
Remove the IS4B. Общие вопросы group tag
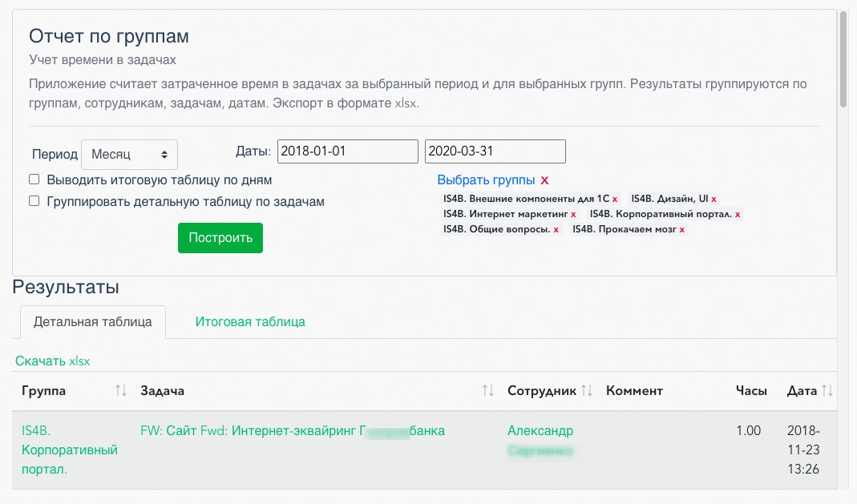pyautogui.click(x=556, y=230)
